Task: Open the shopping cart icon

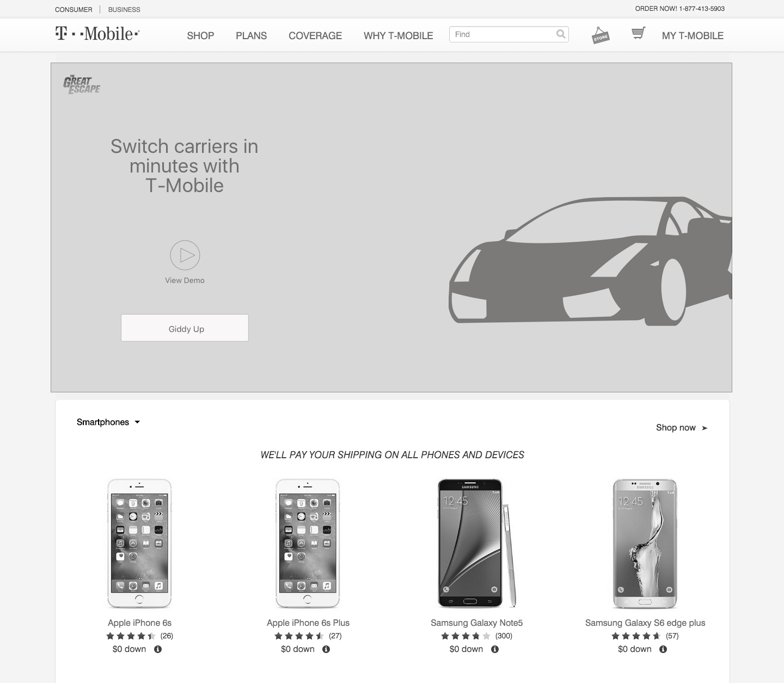Action: coord(639,33)
